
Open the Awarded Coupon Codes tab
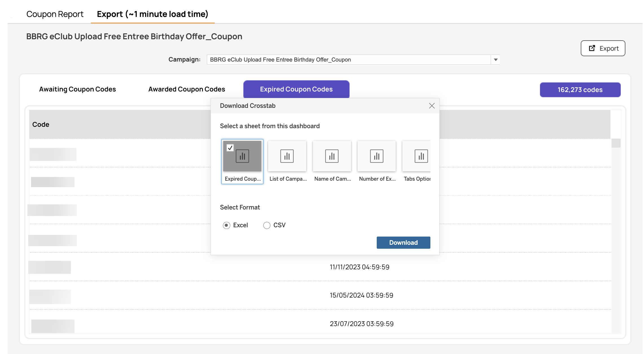187,89
